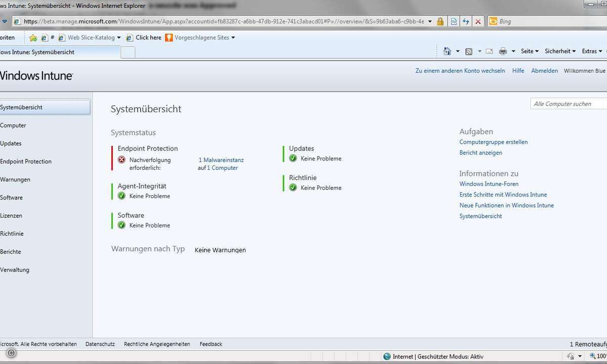The width and height of the screenshot is (607, 364).
Task: Open the Sicherheit menu
Action: coord(560,51)
